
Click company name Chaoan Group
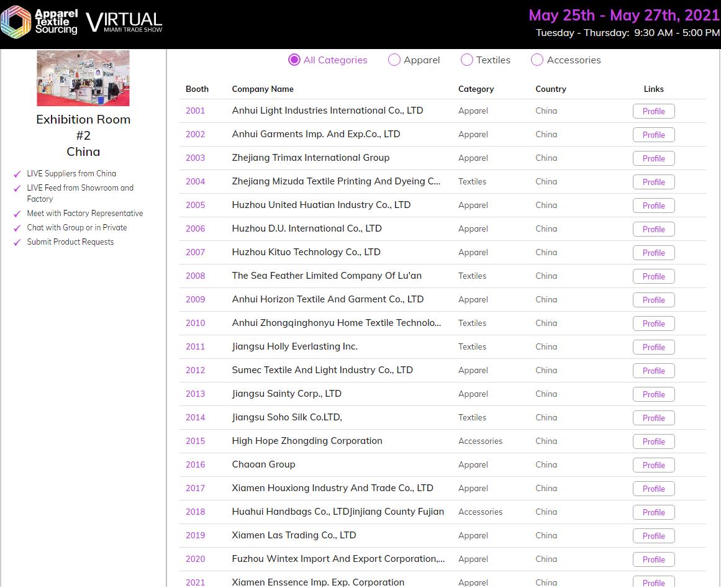pos(263,464)
